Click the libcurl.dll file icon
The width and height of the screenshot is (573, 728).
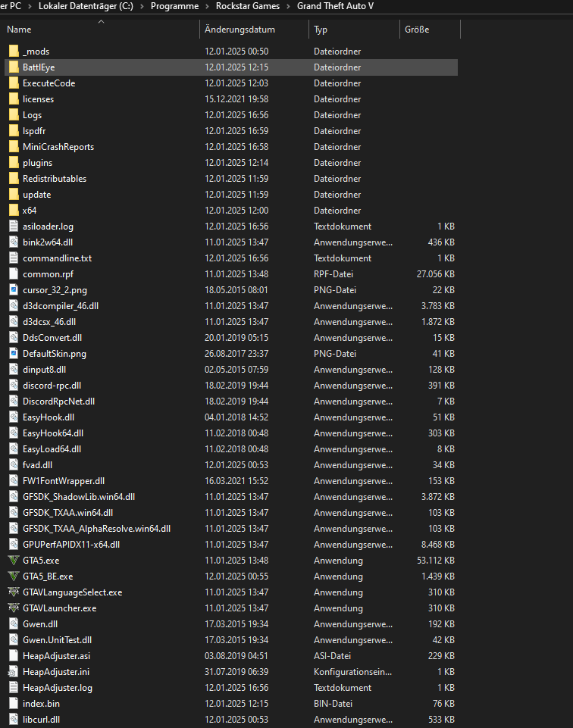14,719
